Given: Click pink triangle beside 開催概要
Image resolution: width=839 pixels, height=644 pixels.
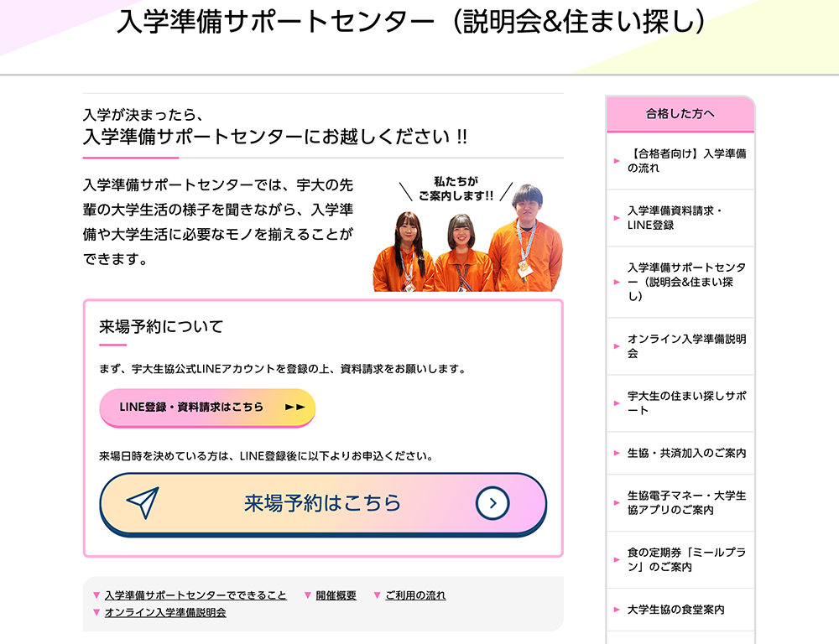Looking at the screenshot, I should [x=308, y=596].
